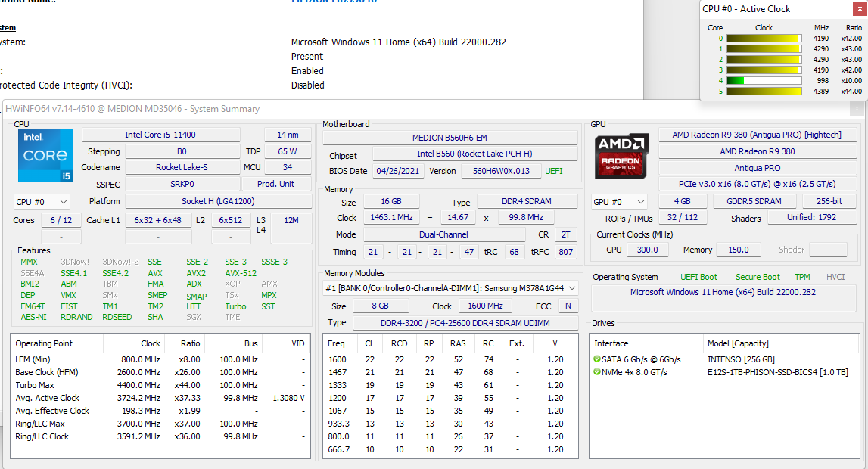The width and height of the screenshot is (868, 469).
Task: Close the CPU #0 Active Clock window
Action: tap(860, 9)
